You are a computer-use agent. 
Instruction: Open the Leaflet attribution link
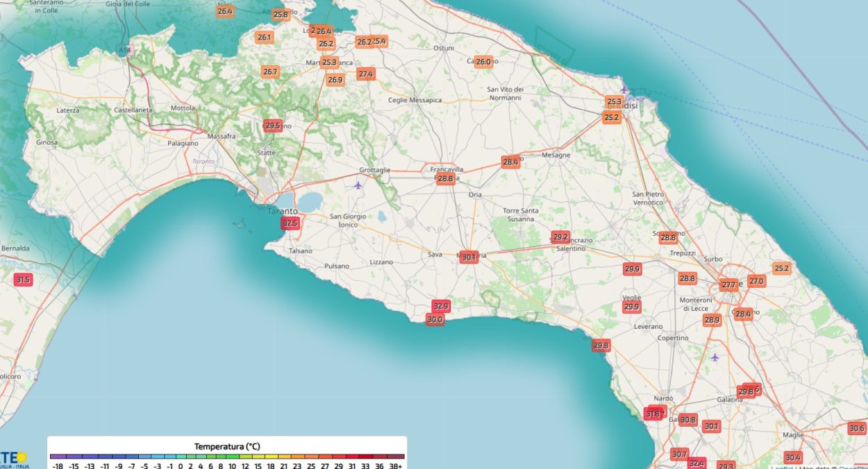(x=783, y=467)
